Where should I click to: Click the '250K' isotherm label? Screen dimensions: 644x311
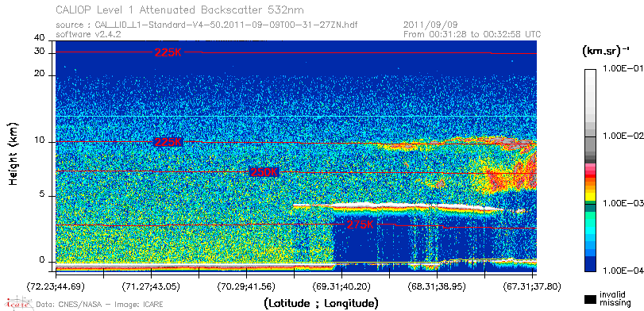[264, 172]
